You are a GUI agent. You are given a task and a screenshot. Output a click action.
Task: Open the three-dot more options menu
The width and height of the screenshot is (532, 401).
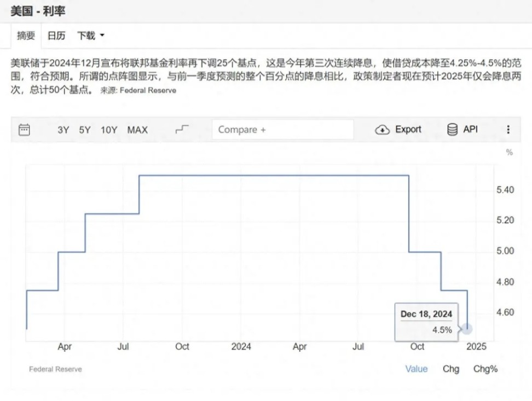click(508, 130)
